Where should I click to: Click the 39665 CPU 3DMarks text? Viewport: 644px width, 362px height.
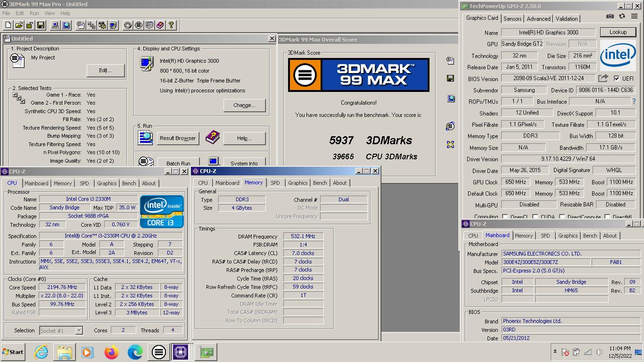[375, 156]
